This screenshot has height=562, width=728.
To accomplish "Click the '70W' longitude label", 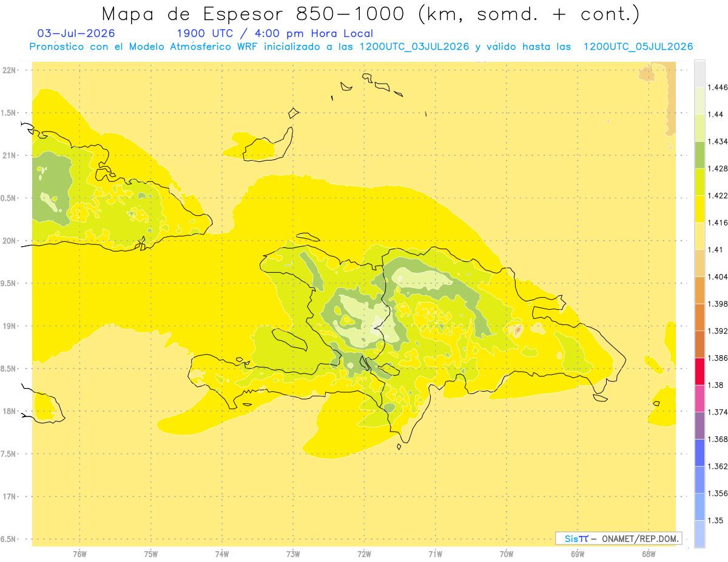I will pos(507,554).
